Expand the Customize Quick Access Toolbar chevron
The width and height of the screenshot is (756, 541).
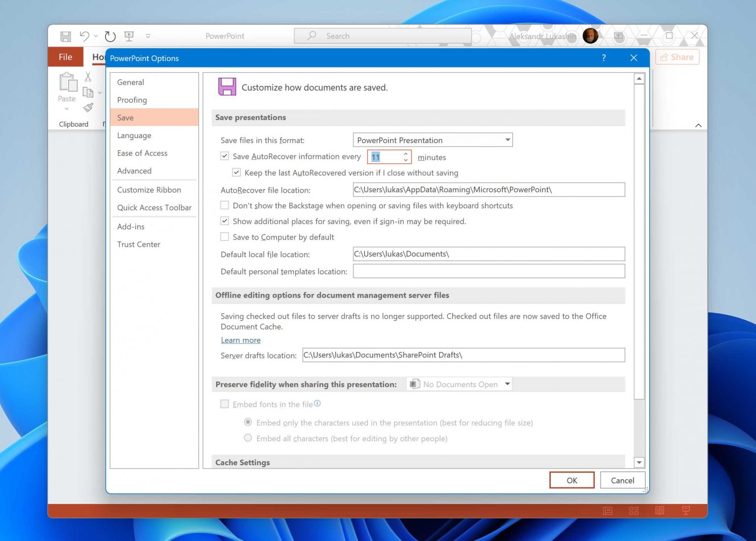[148, 36]
